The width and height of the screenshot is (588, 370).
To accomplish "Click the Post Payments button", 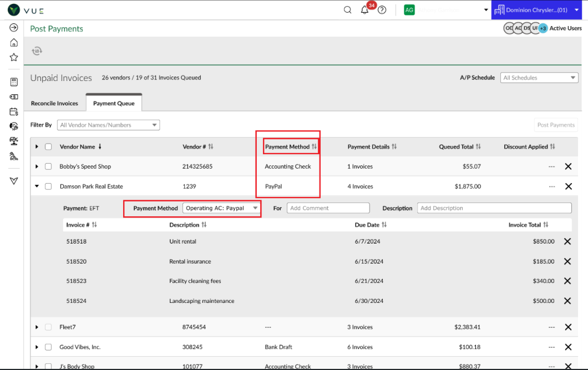I will point(556,125).
